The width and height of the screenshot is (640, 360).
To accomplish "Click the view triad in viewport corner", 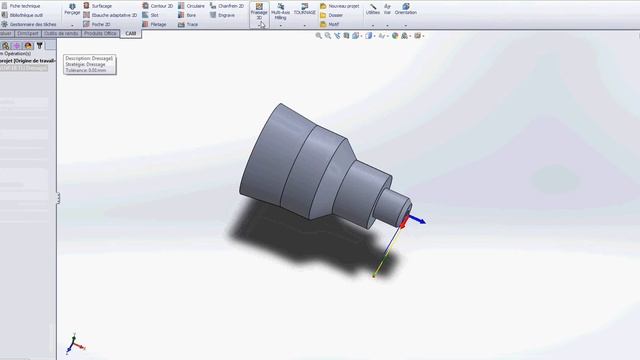I will pyautogui.click(x=75, y=344).
